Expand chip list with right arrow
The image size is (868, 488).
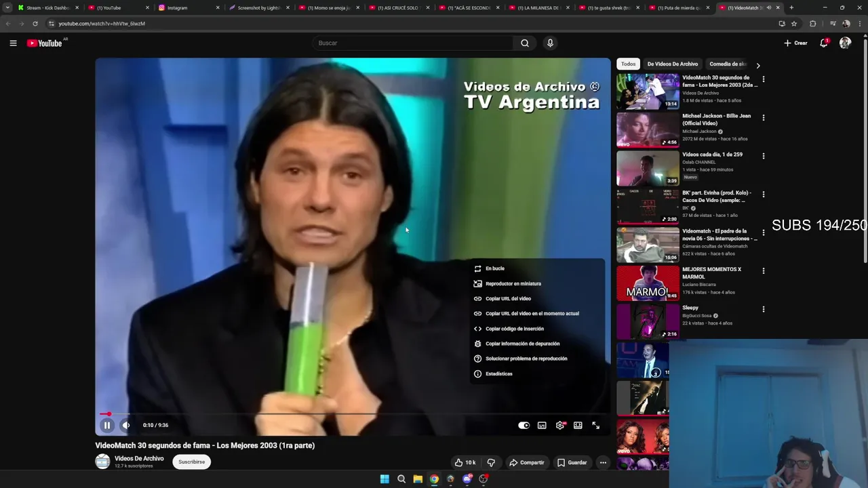coord(757,65)
